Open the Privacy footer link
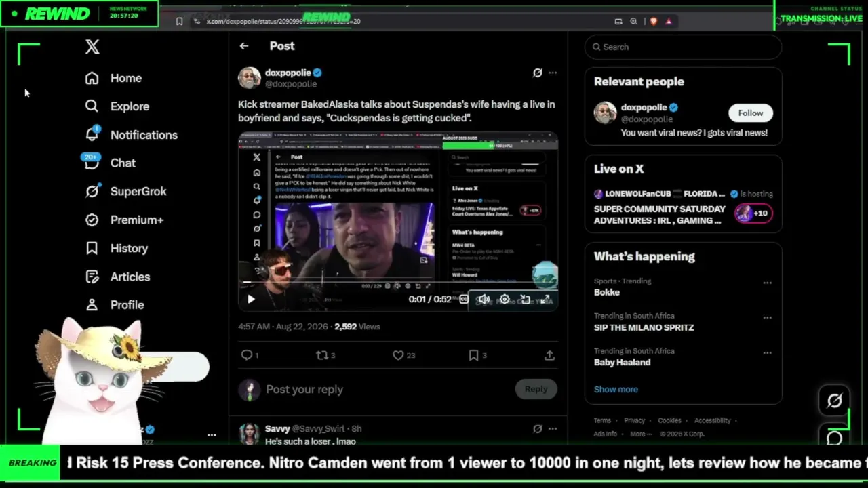The height and width of the screenshot is (488, 868). (x=634, y=420)
